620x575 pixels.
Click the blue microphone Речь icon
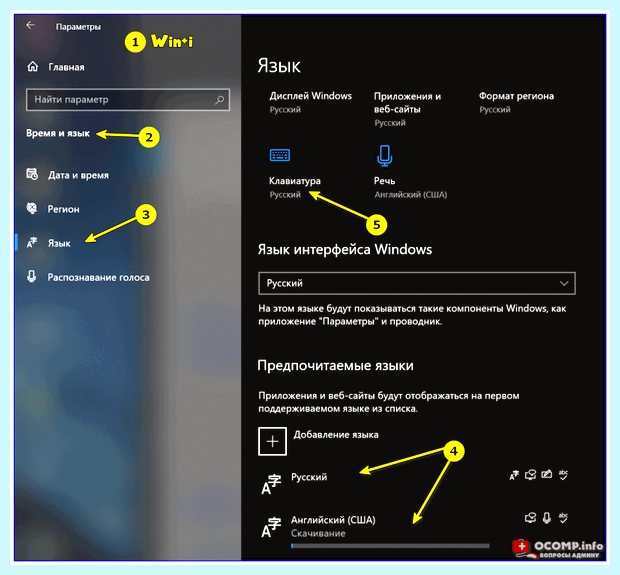(384, 155)
